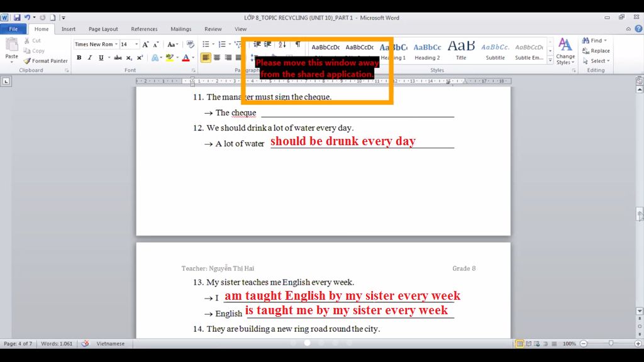
Task: Toggle italic formatting
Action: 89,58
